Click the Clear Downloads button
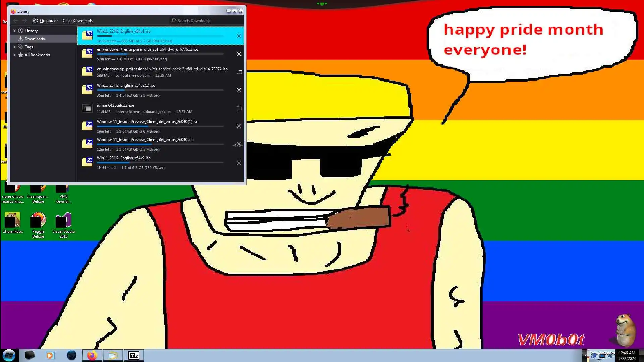The height and width of the screenshot is (362, 644). [77, 21]
